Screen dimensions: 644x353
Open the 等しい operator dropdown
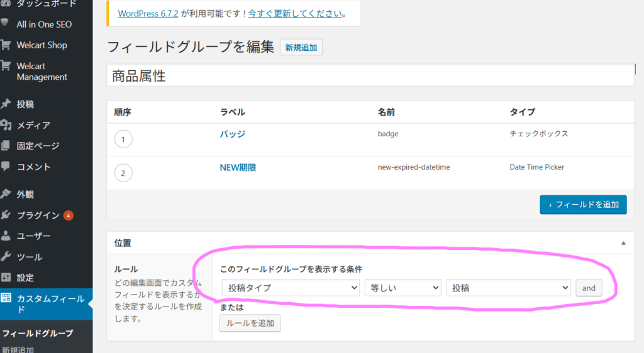tap(402, 288)
